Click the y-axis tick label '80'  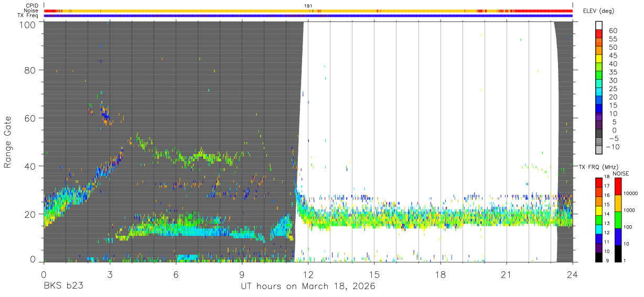point(29,70)
